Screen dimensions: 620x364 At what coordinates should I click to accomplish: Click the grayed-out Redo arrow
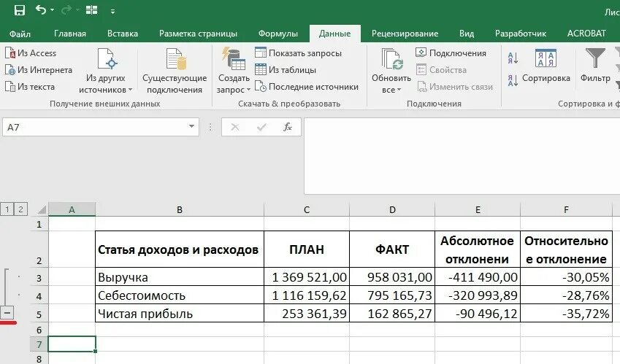66,9
